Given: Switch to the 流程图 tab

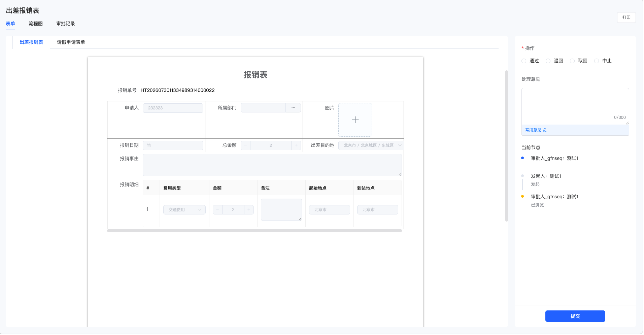Looking at the screenshot, I should point(36,24).
